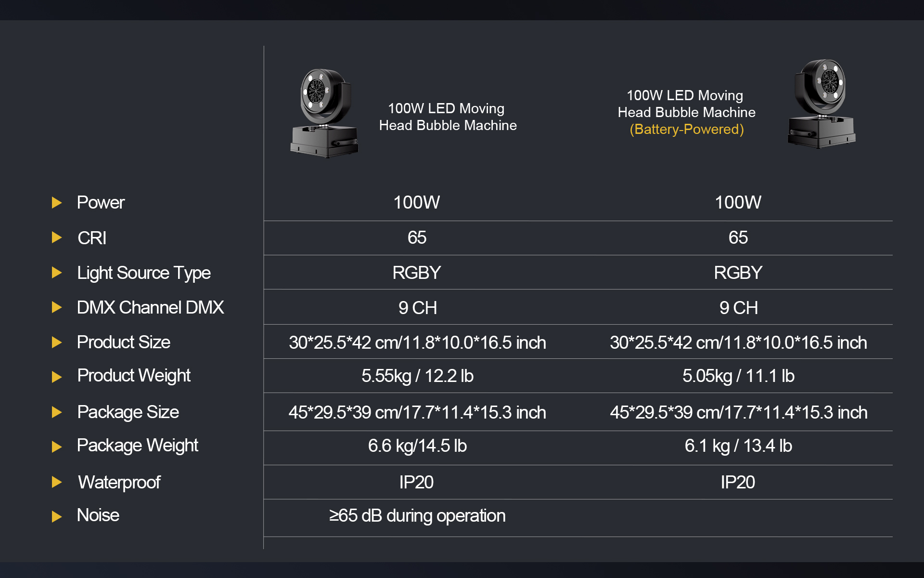
Task: Click the arrow beside DMX Channel DMX
Action: [x=57, y=307]
